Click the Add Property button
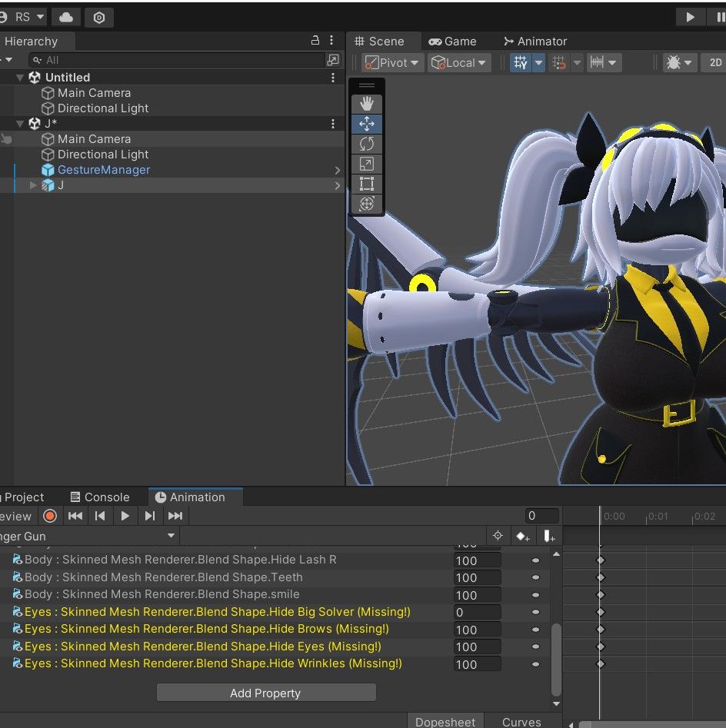 [x=266, y=693]
